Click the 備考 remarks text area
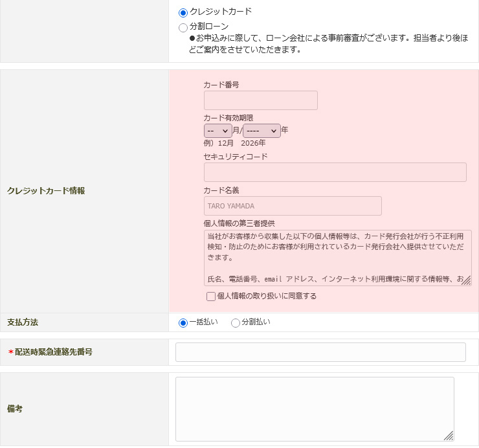 (x=315, y=409)
